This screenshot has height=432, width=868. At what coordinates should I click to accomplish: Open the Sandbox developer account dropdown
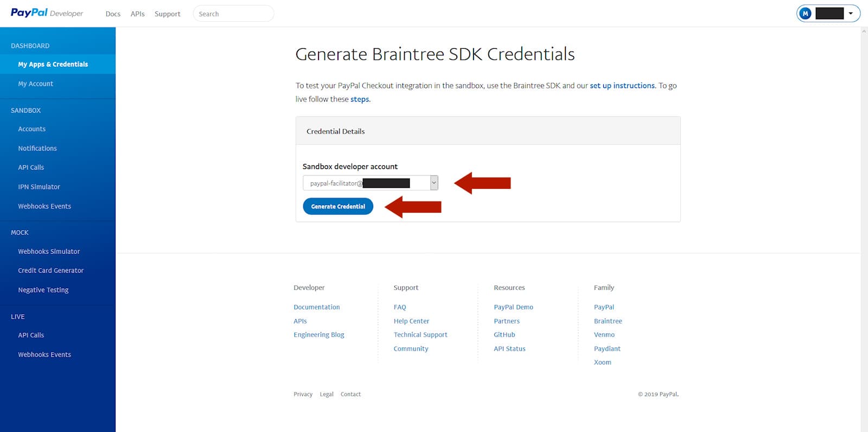370,183
